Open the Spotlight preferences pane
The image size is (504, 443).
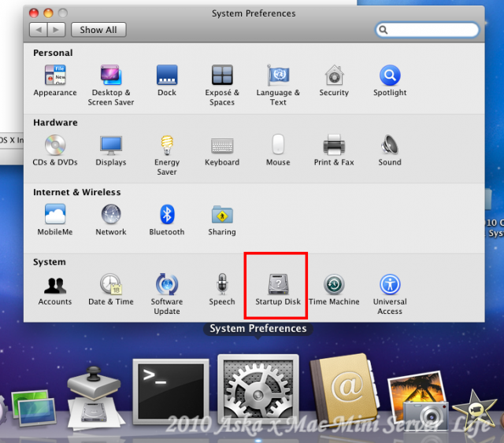390,80
